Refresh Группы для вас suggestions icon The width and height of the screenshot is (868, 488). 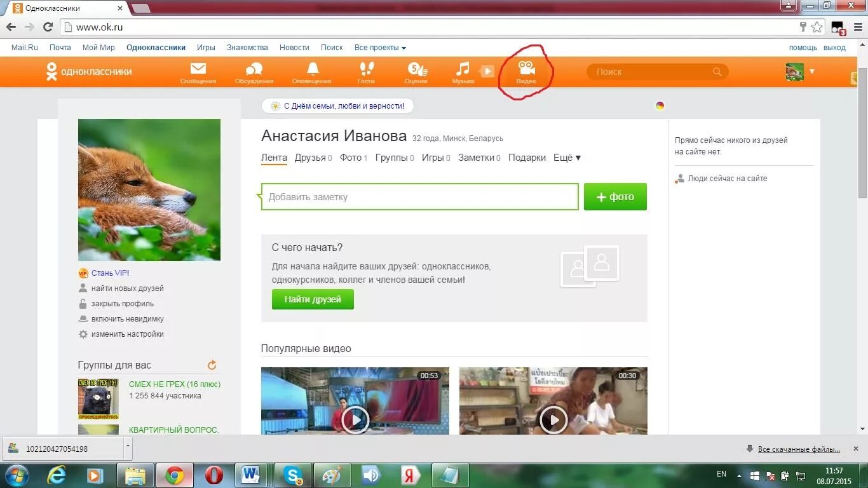tap(212, 365)
